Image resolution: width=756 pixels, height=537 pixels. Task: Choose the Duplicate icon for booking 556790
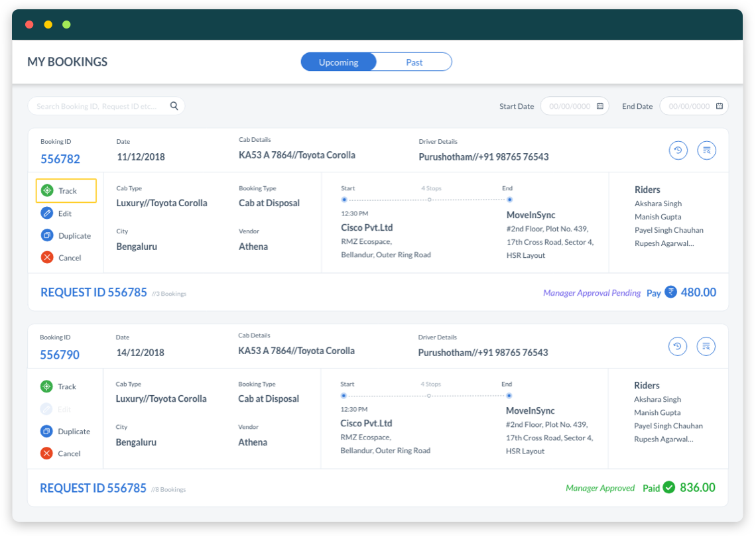tap(46, 431)
